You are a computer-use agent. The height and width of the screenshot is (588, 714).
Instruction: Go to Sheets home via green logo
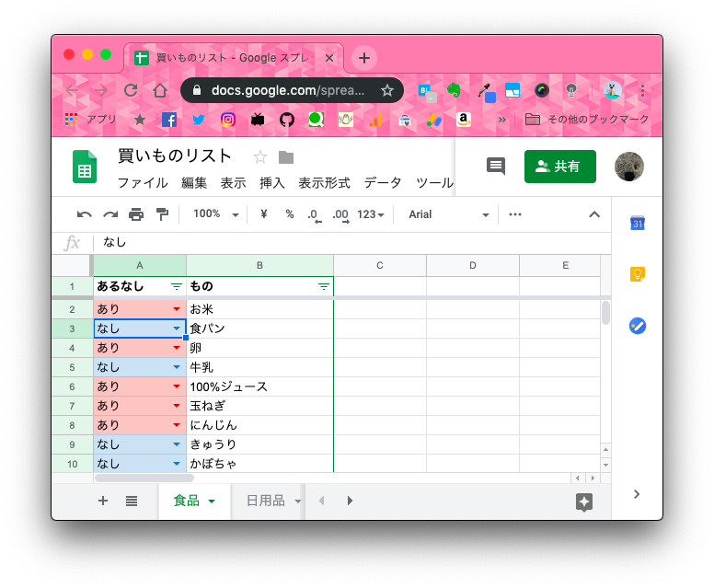85,167
